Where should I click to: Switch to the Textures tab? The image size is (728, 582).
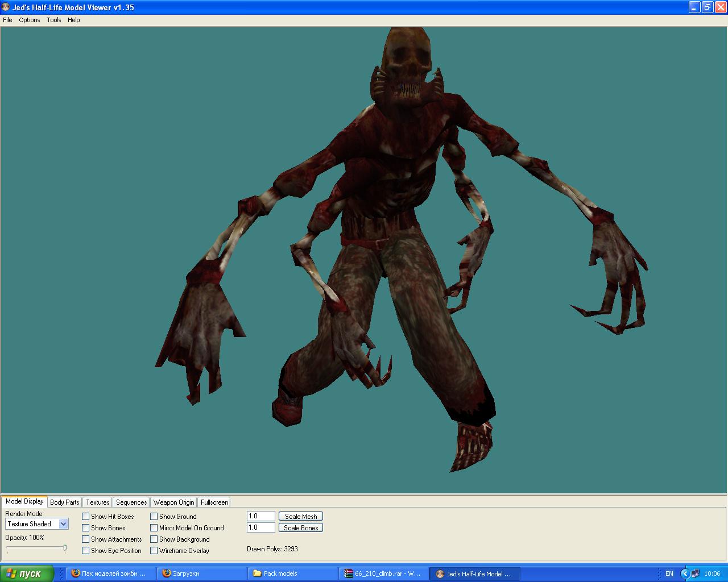[98, 502]
